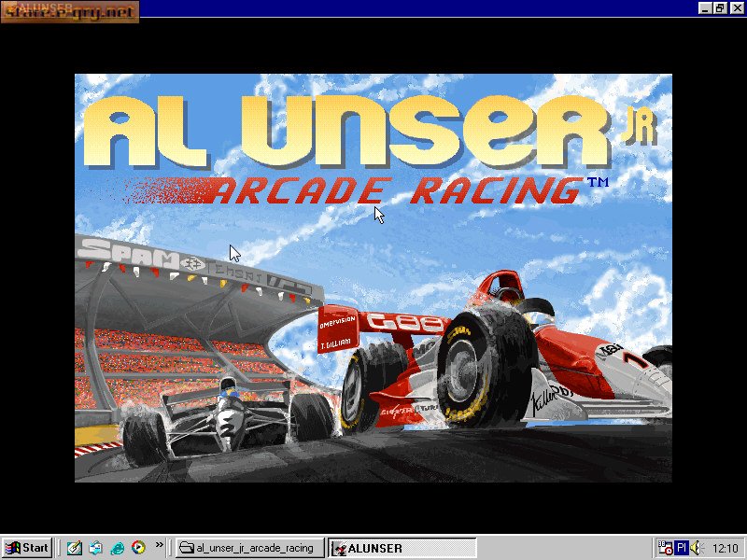Open the Pl keyboard language indicator

[682, 548]
